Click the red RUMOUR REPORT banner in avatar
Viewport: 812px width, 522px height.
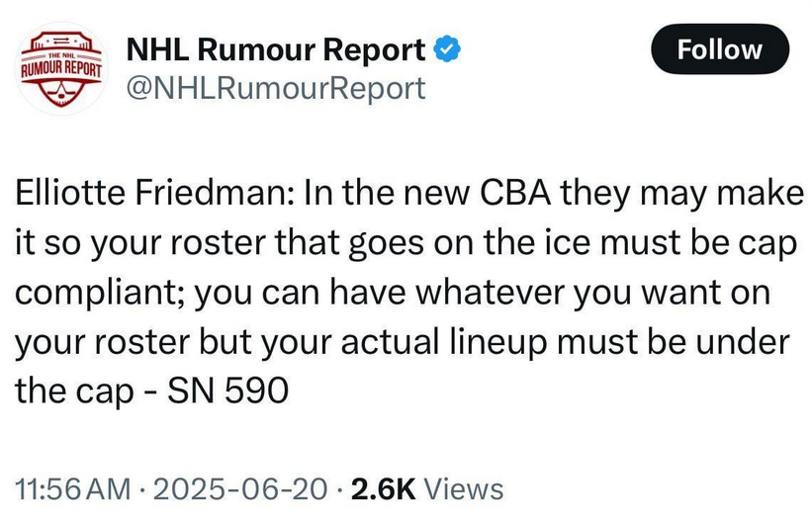61,68
